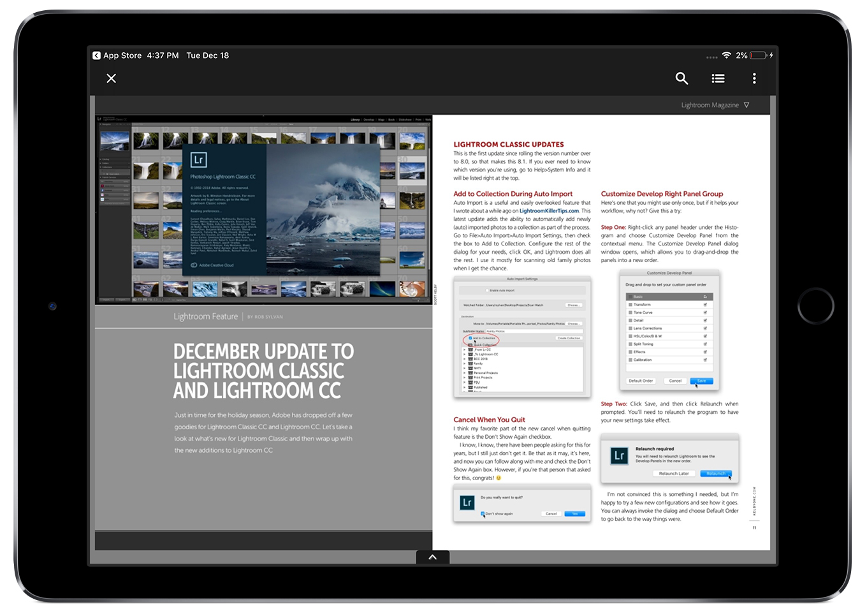Image resolution: width=867 pixels, height=616 pixels.
Task: Tick Add to Collection checkbox in figure
Action: point(470,338)
